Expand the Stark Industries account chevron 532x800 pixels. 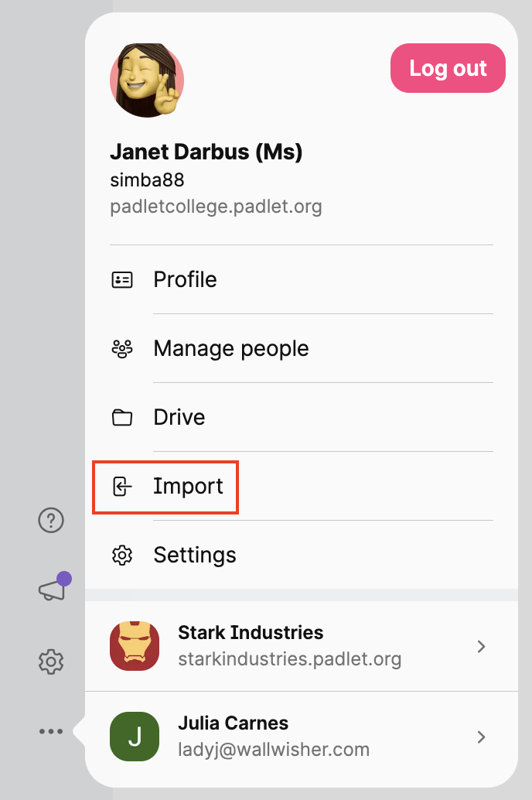480,647
